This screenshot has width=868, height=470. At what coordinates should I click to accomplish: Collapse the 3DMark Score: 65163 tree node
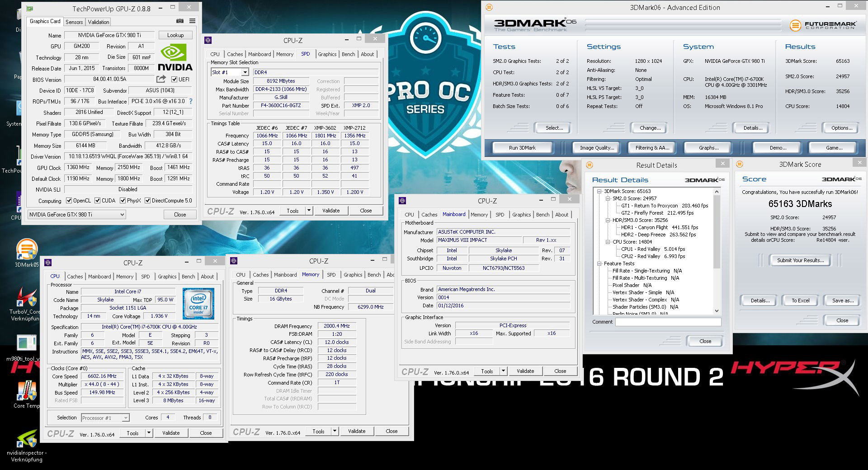click(x=599, y=191)
